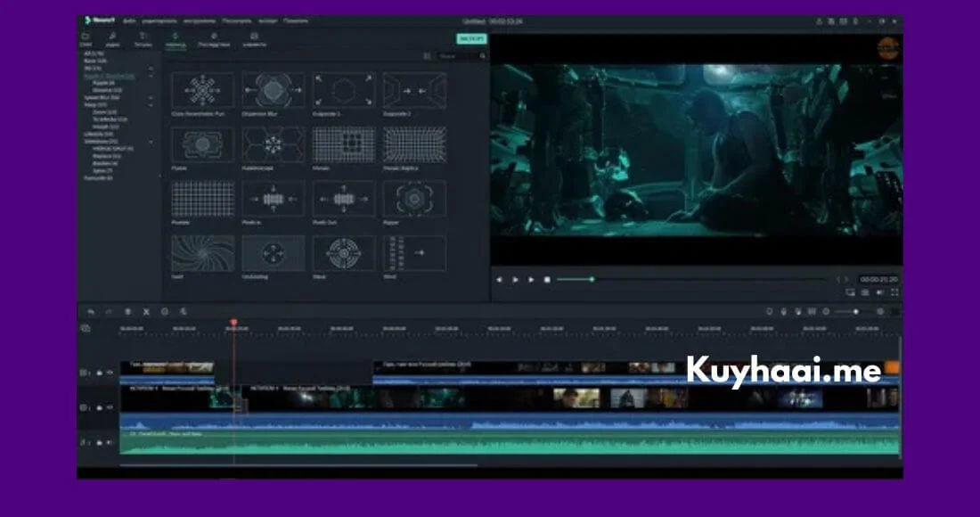Click the fullscreen icon under preview
Screen dimensions: 980x517
894,292
